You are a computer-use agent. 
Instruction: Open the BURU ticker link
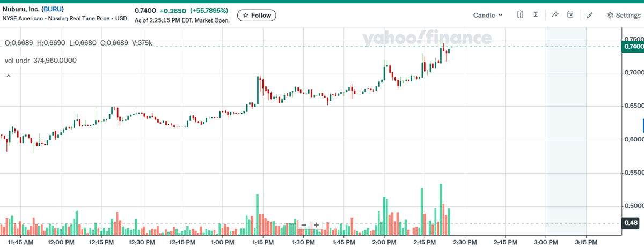coord(53,10)
